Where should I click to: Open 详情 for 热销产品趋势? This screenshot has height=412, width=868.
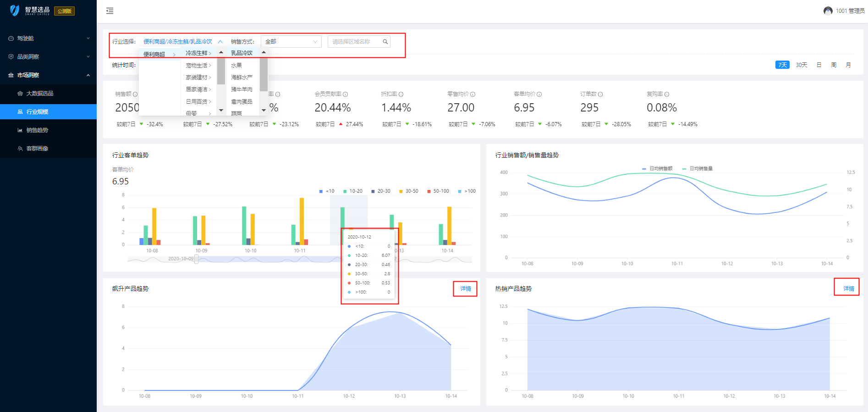click(x=848, y=289)
